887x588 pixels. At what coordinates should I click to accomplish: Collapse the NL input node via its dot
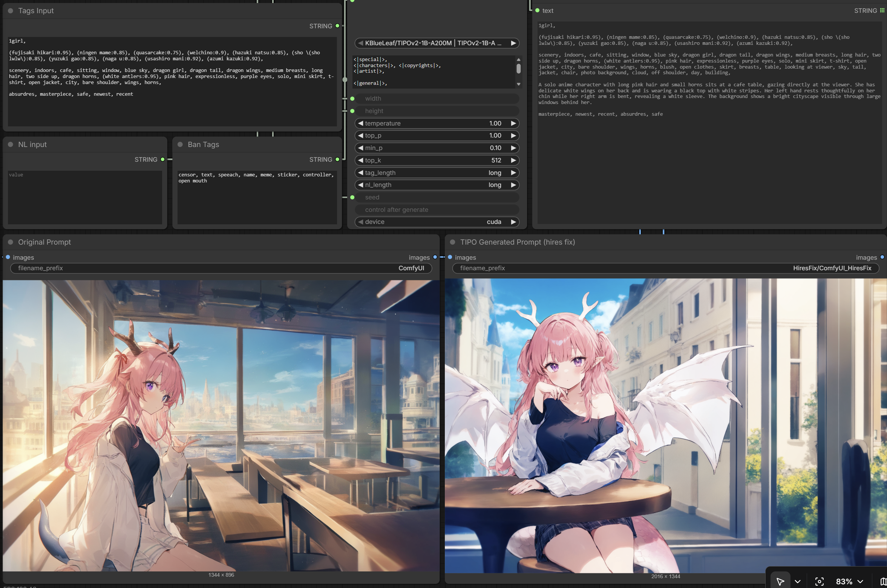click(x=11, y=144)
